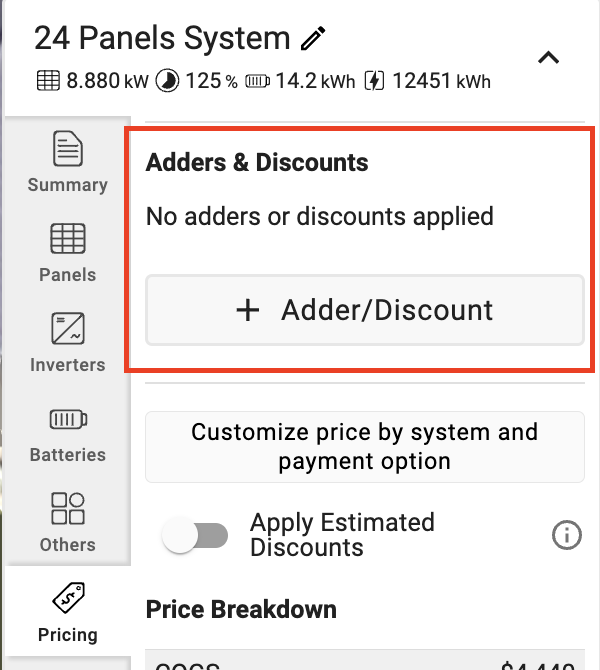
Task: Click the Pricing tag icon
Action: pos(68,597)
